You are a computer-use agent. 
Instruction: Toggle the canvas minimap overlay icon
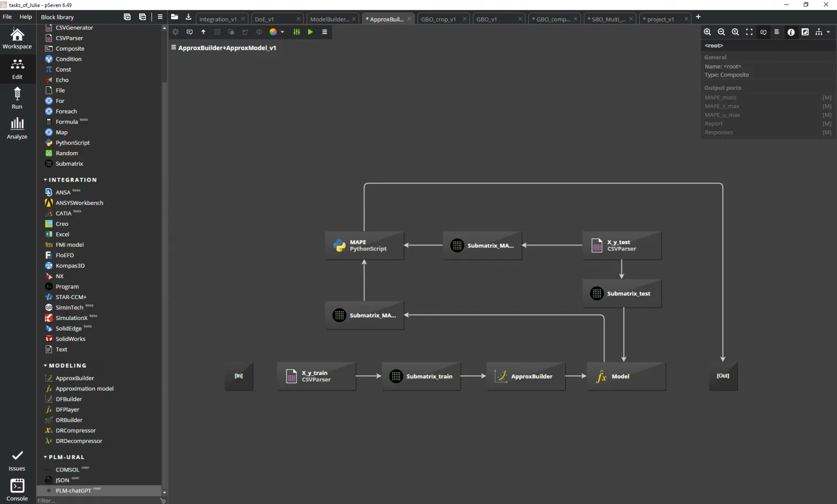tap(805, 32)
